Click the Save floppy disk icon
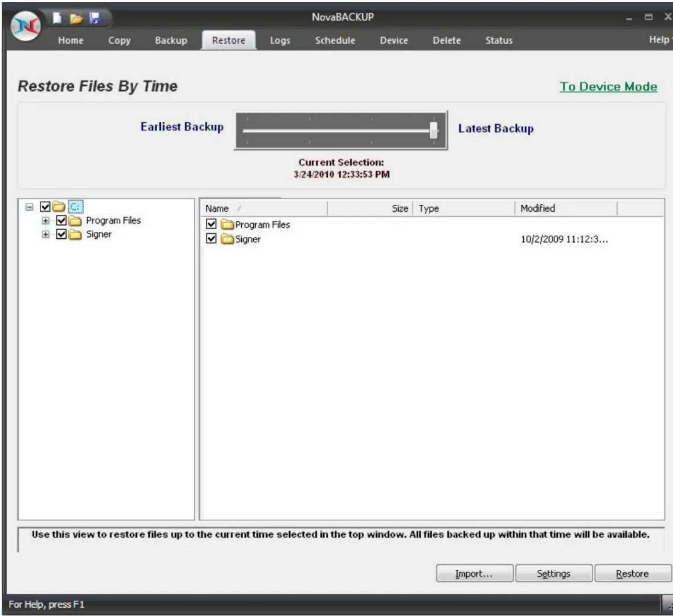The height and width of the screenshot is (616, 673). click(x=95, y=18)
